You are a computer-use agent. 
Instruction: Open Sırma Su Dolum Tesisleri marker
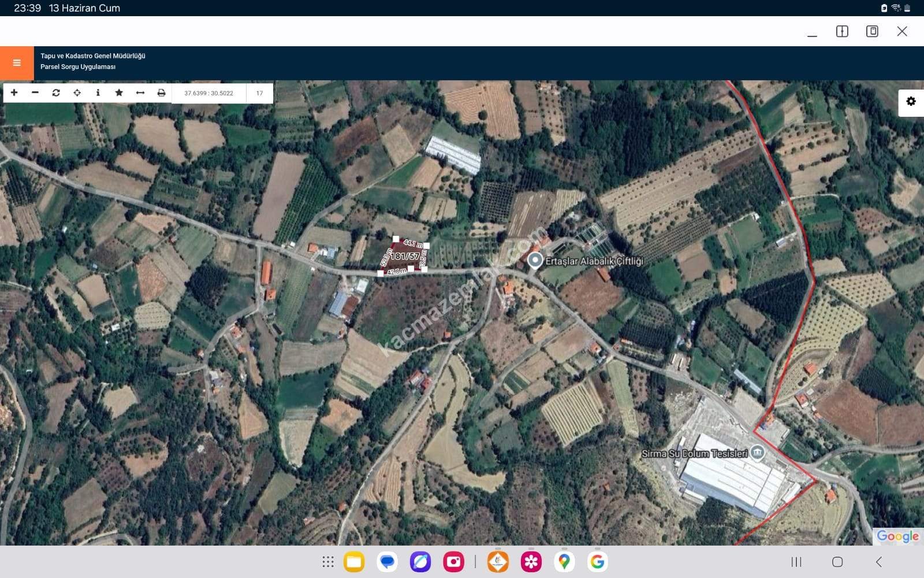pyautogui.click(x=758, y=453)
